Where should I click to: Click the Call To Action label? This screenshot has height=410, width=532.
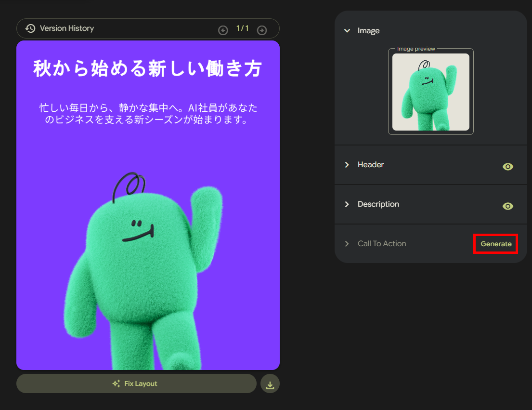click(x=382, y=244)
